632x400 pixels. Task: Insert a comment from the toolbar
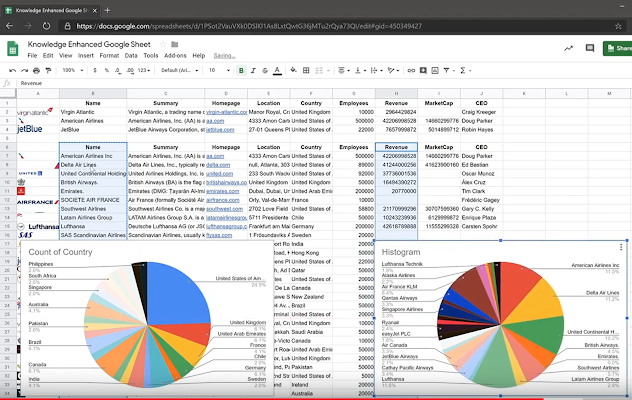tap(423, 71)
